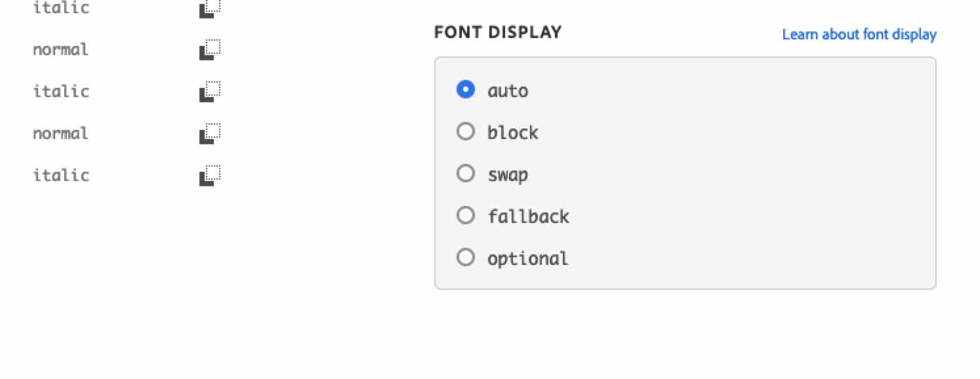Click the FONT DISPLAY section heading
The width and height of the screenshot is (980, 379).
[x=497, y=31]
